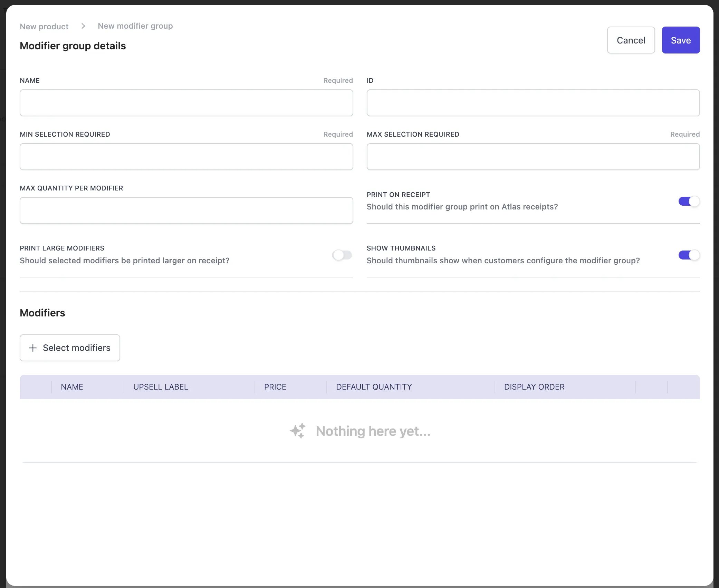Focus the Name input field
This screenshot has width=719, height=588.
(186, 103)
